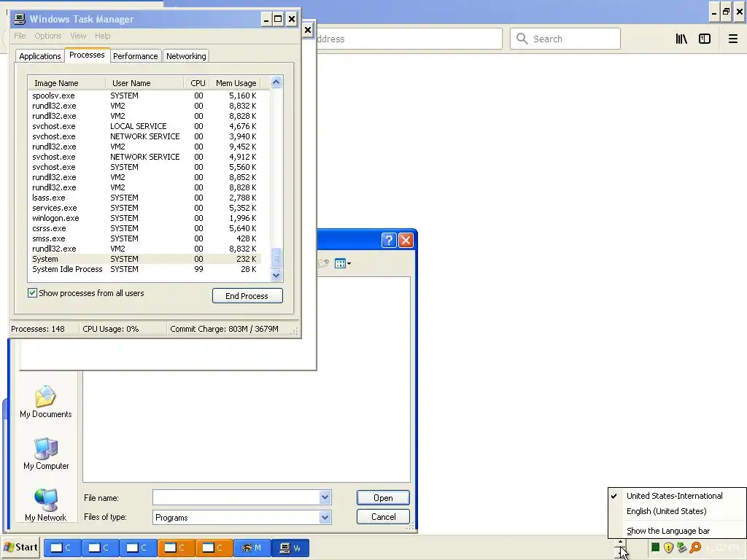Switch to Networking tab
The height and width of the screenshot is (560, 747).
[x=186, y=56]
